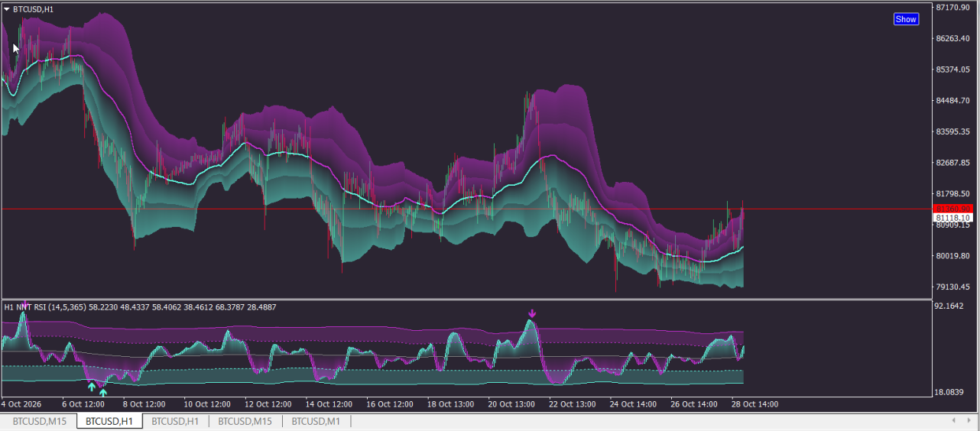Click the blue Show button

pyautogui.click(x=906, y=19)
